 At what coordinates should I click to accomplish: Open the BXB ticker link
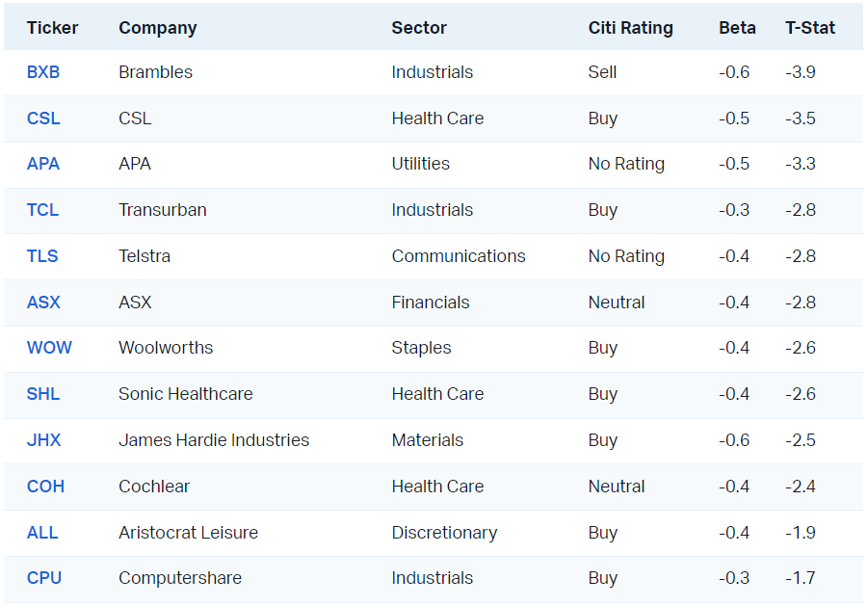(43, 72)
